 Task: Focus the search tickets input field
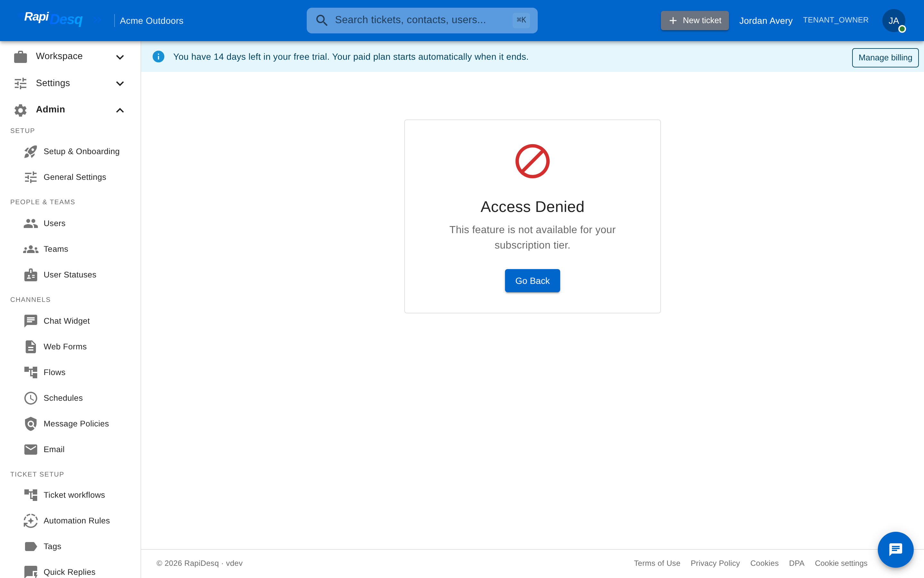point(422,20)
